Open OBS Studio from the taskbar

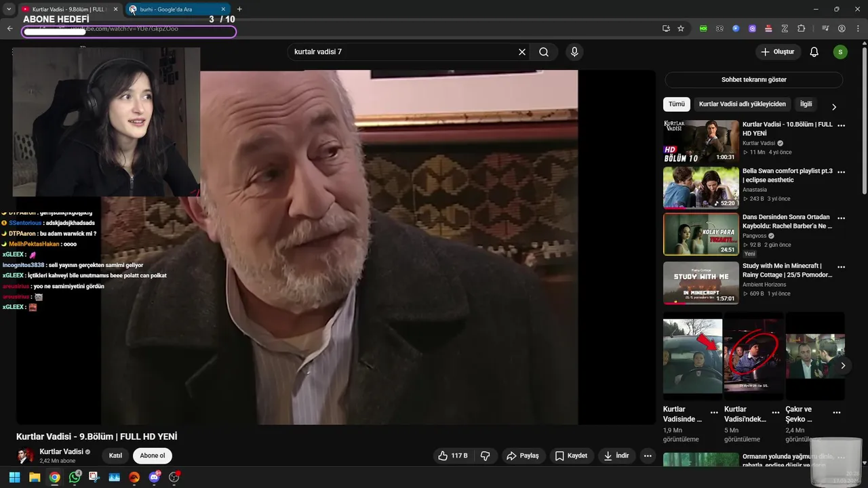point(174,477)
